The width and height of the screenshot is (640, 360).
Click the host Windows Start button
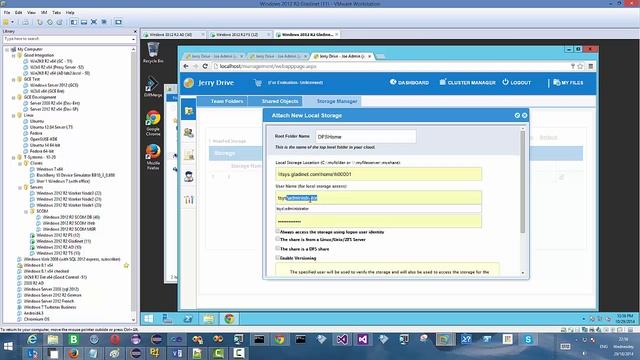tap(8, 347)
